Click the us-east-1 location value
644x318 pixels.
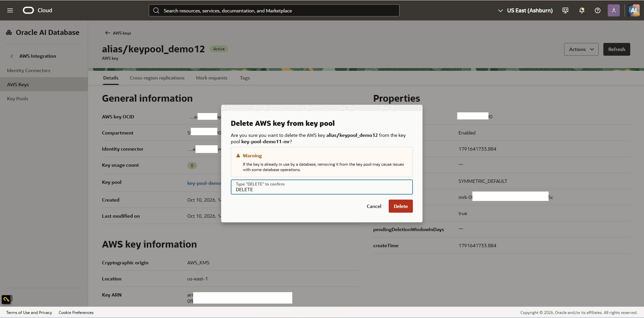tap(198, 279)
